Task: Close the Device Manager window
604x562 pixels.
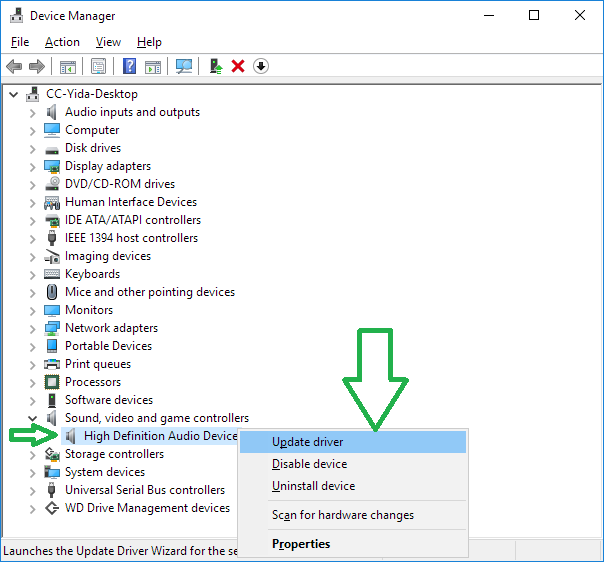Action: coord(580,15)
